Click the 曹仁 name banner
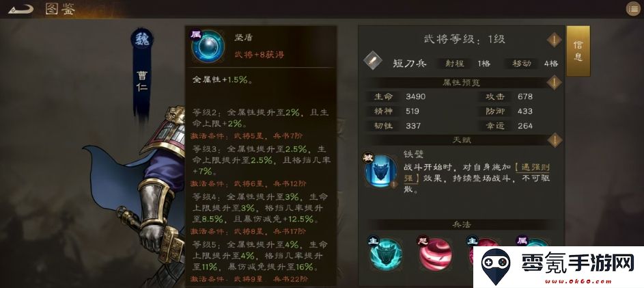Image resolution: width=644 pixels, height=288 pixels. 141,82
